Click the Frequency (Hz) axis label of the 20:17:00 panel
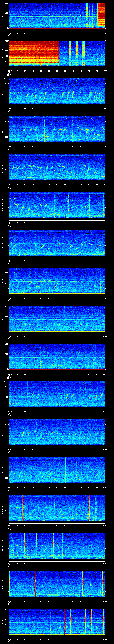The height and width of the screenshot is (644, 114). pyautogui.click(x=3, y=622)
